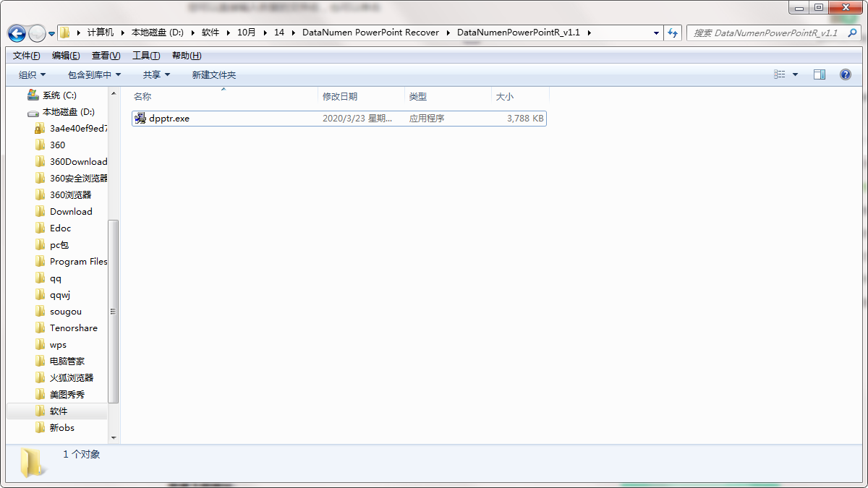Expand the views layout dropdown arrow

794,74
